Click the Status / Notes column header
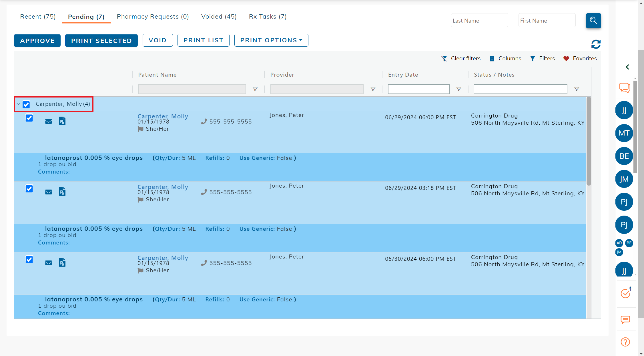Screen dimensions: 644x356 coord(494,75)
